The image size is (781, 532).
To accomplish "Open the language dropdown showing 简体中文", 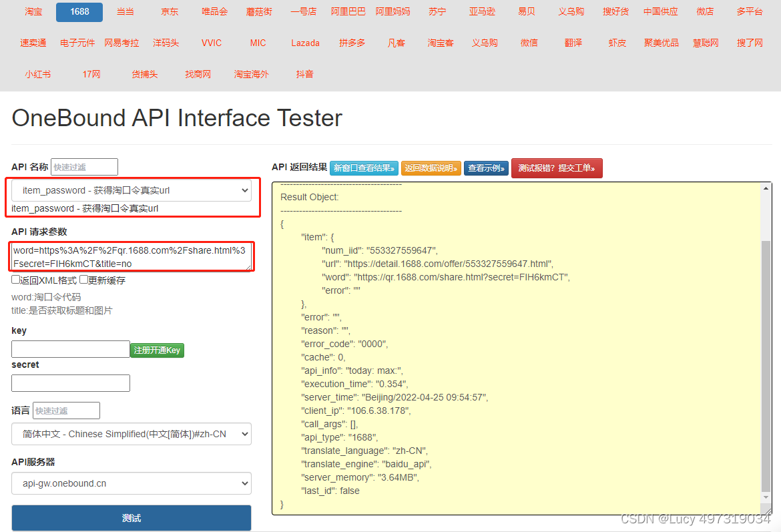I will point(132,434).
